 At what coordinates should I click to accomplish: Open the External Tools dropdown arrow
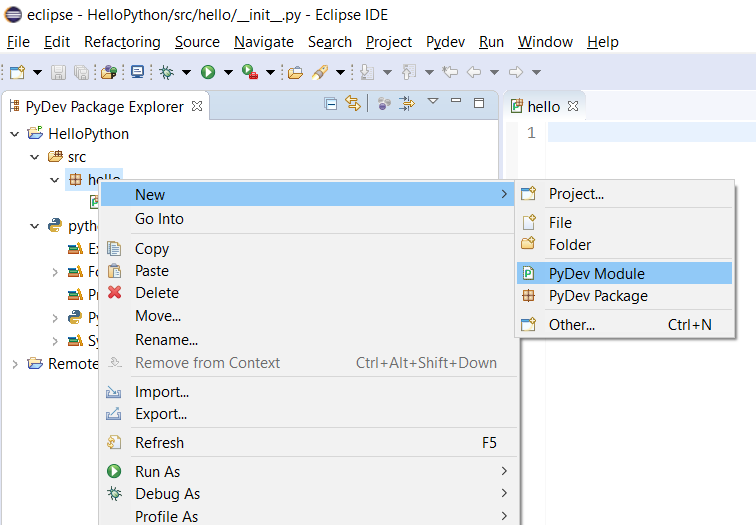[x=270, y=73]
